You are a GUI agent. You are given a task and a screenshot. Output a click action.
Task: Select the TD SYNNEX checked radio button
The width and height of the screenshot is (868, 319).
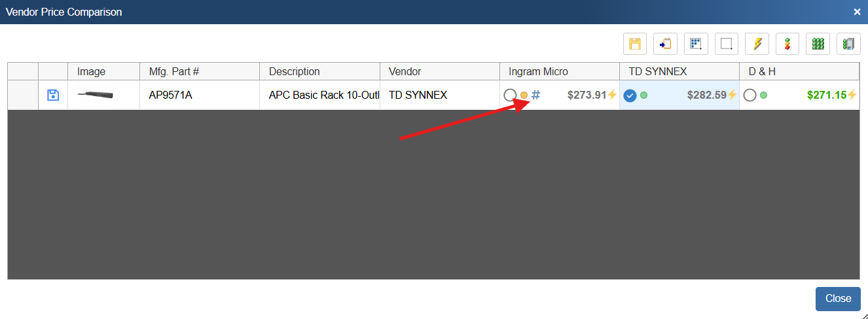tap(630, 95)
